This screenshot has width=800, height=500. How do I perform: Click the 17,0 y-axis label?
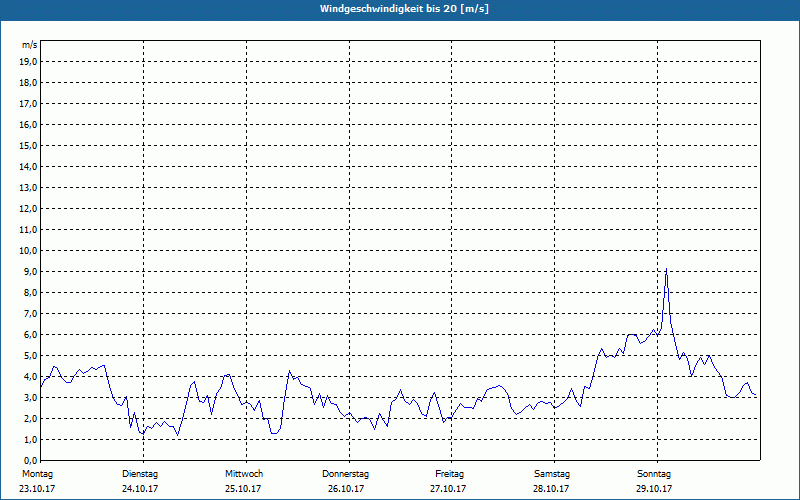coord(28,104)
